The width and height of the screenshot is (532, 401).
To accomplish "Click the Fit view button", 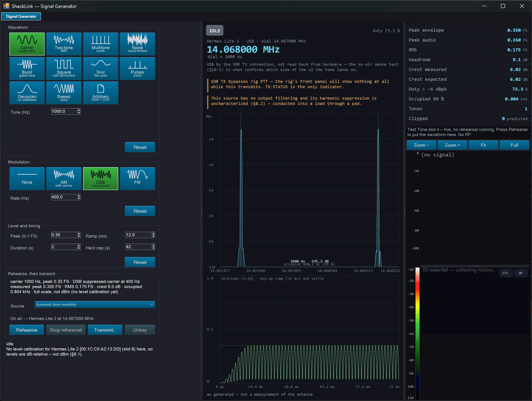I will pyautogui.click(x=483, y=145).
